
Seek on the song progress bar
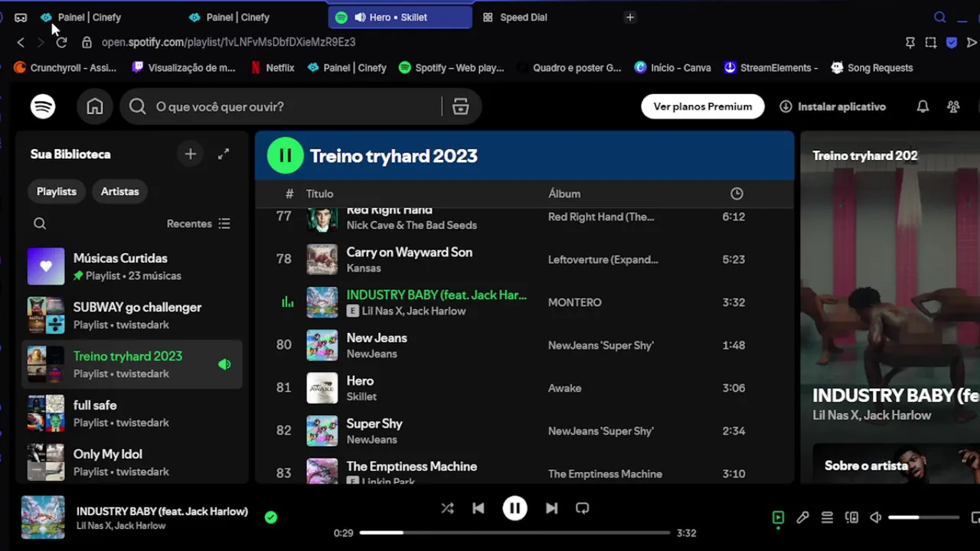click(514, 533)
